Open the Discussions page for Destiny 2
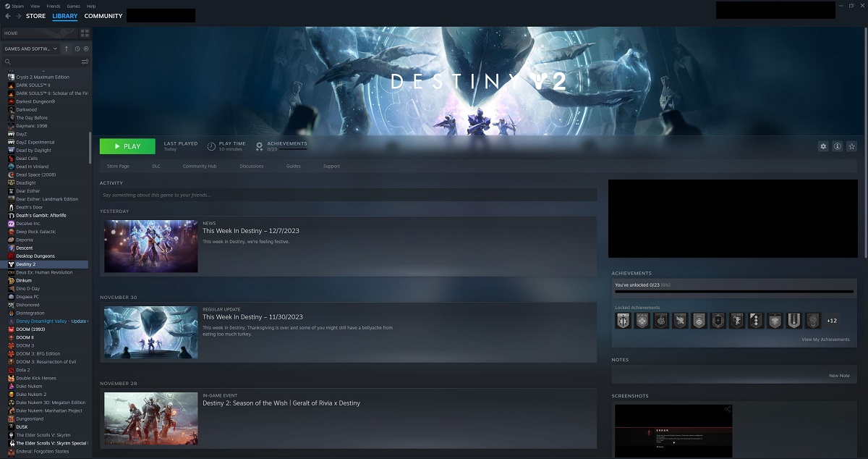This screenshot has height=459, width=868. click(252, 166)
